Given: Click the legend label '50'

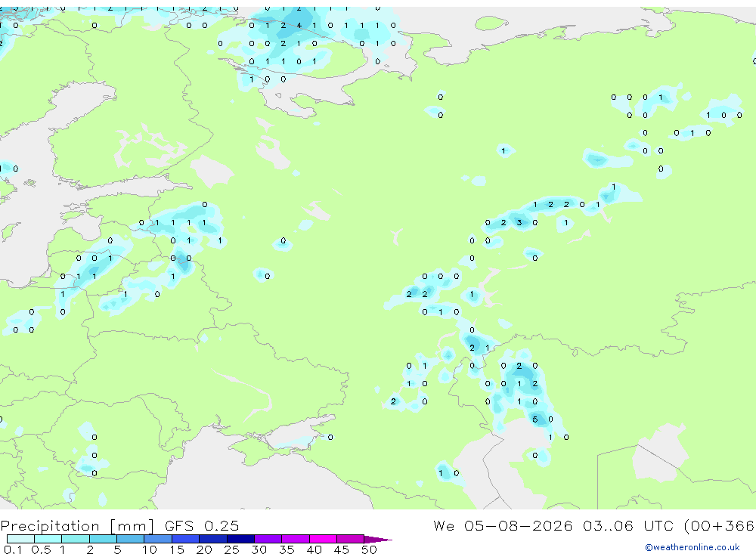Looking at the screenshot, I should pyautogui.click(x=369, y=549).
